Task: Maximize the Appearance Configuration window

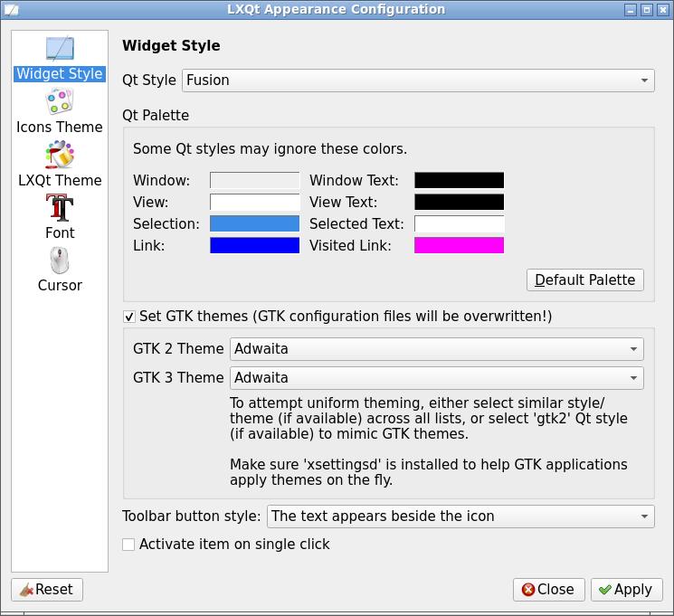Action: [x=646, y=10]
